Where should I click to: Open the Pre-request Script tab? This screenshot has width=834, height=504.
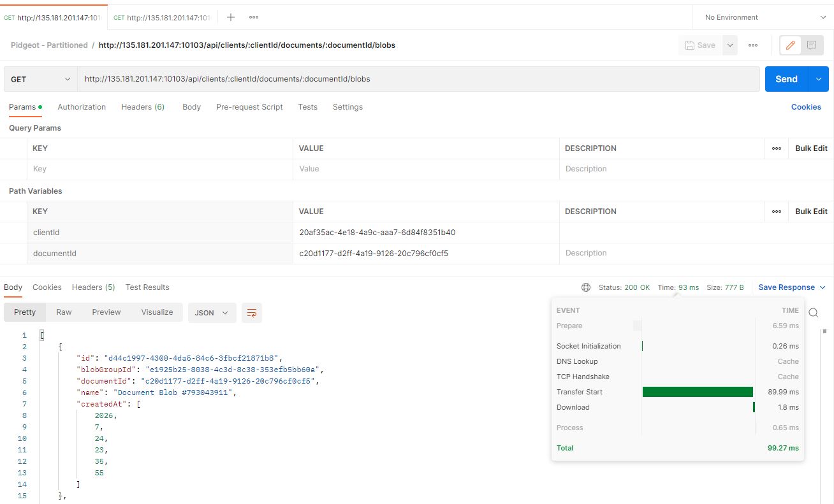point(249,107)
